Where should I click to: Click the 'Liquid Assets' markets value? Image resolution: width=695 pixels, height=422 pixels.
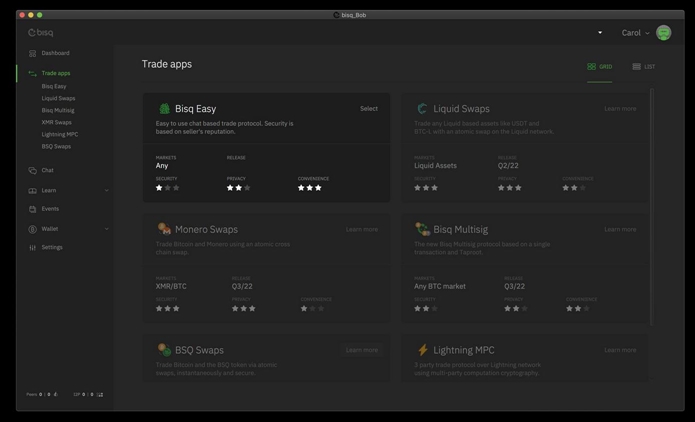435,165
